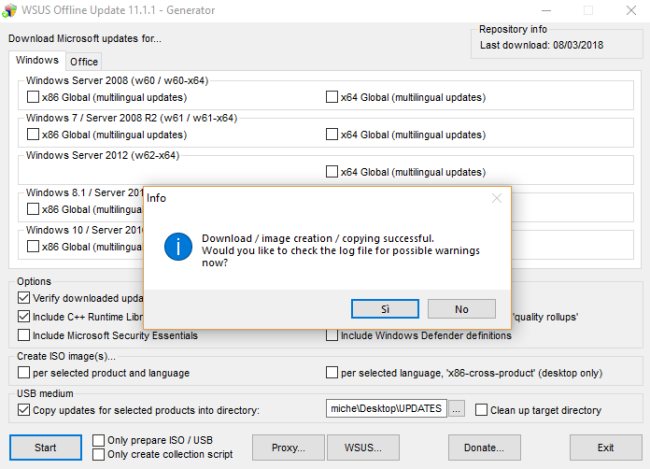Check ISO per selected language x86-cross-product
Viewport: 650px width, 469px height.
332,372
